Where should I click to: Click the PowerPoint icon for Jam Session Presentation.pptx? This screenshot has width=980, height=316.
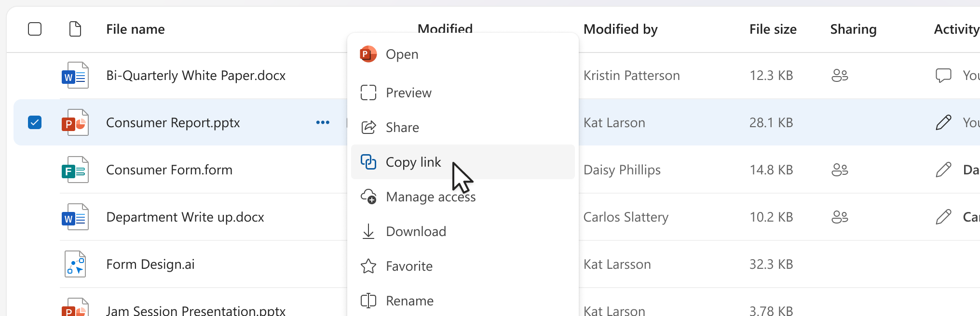pyautogui.click(x=75, y=308)
